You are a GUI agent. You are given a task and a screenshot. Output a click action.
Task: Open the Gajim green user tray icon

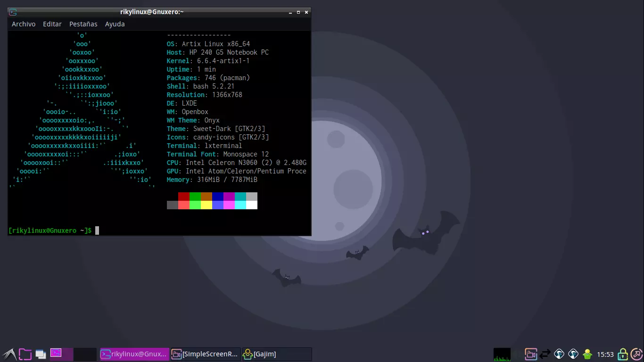pyautogui.click(x=587, y=354)
